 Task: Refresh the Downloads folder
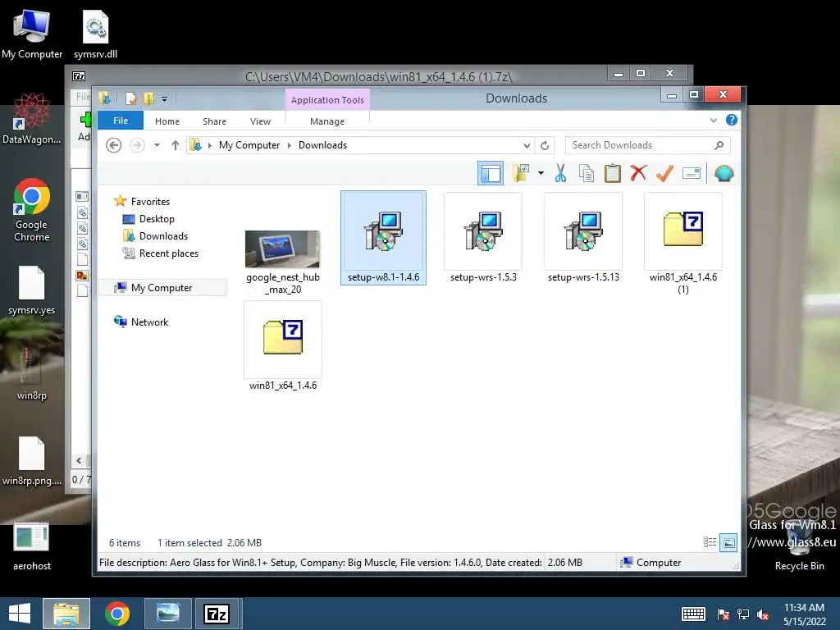(x=545, y=146)
